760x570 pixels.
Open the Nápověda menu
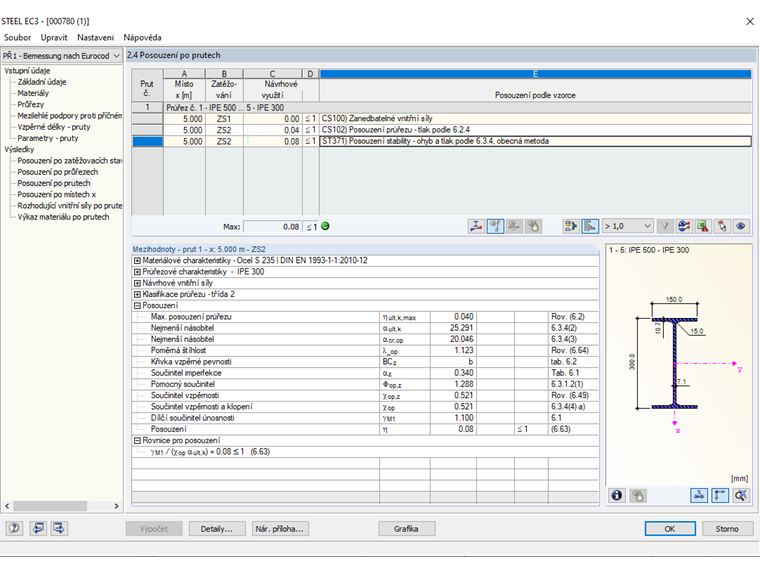point(142,37)
